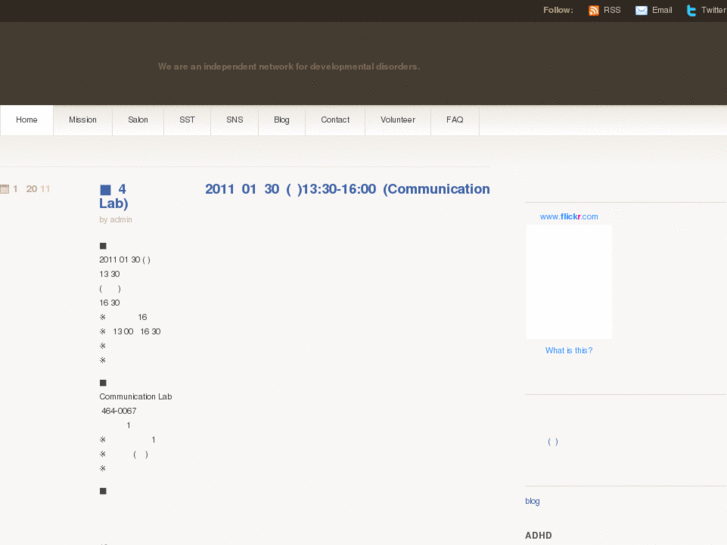Open the Blog navigation item
Image resolution: width=727 pixels, height=545 pixels.
[x=281, y=120]
